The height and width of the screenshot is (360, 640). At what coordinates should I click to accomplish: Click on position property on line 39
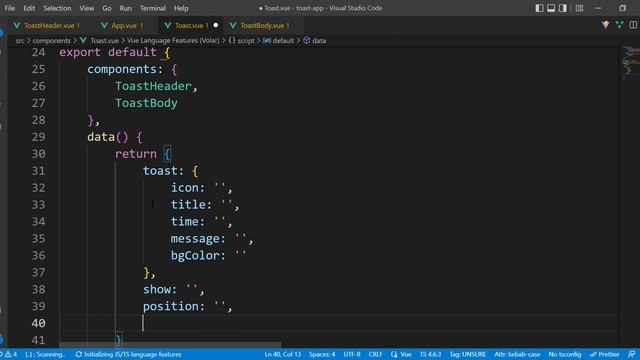[x=170, y=306]
